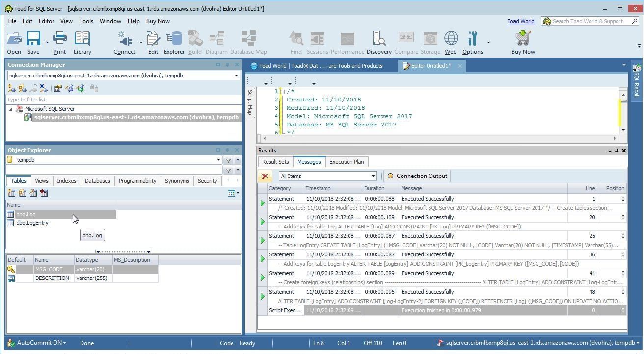Open the Window menu
This screenshot has width=644, height=354.
click(110, 21)
